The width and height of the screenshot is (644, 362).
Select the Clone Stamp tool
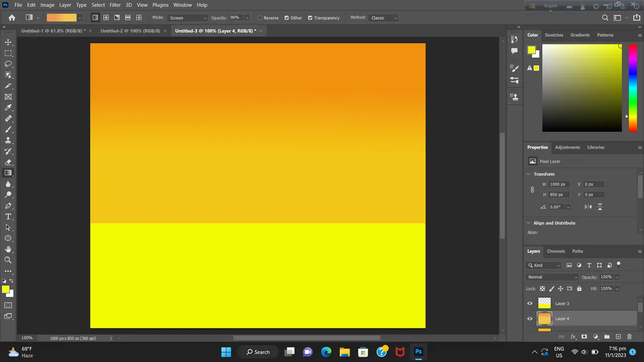pos(8,140)
